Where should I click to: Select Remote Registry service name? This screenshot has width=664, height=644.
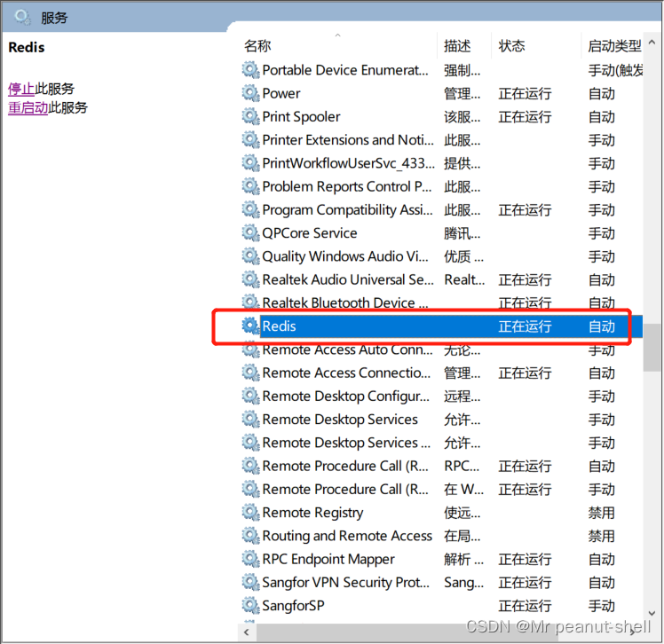(x=312, y=513)
